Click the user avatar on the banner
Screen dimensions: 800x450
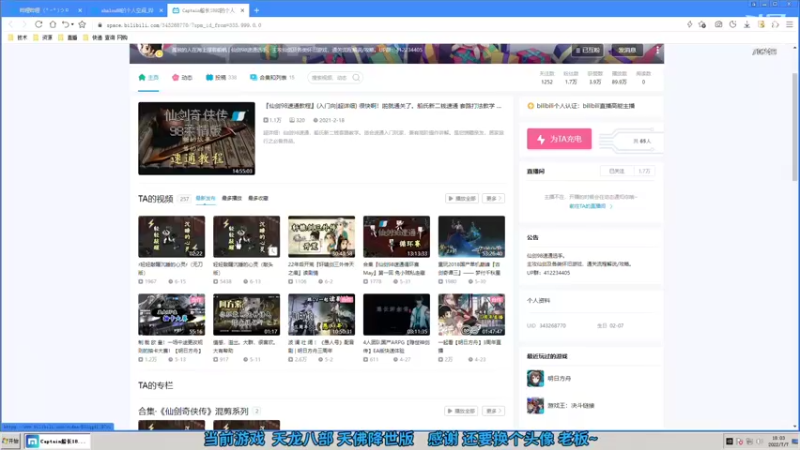click(151, 50)
